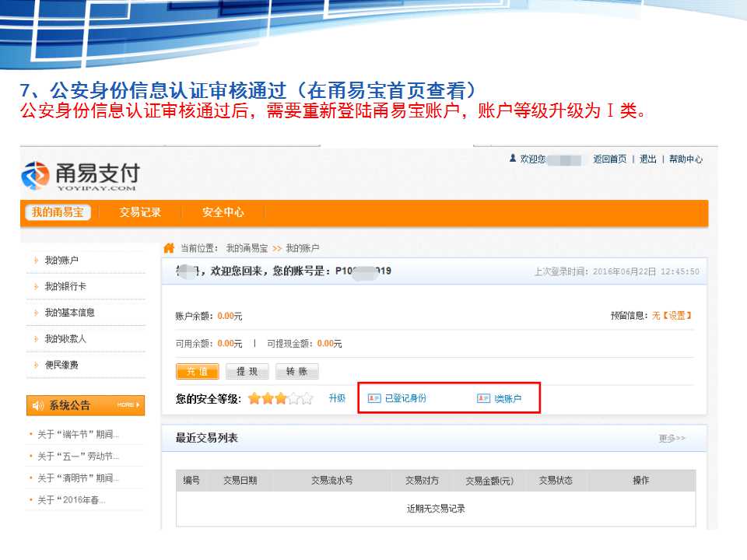Open the 帮助中心 link
Image resolution: width=747 pixels, height=560 pixels.
[x=686, y=159]
